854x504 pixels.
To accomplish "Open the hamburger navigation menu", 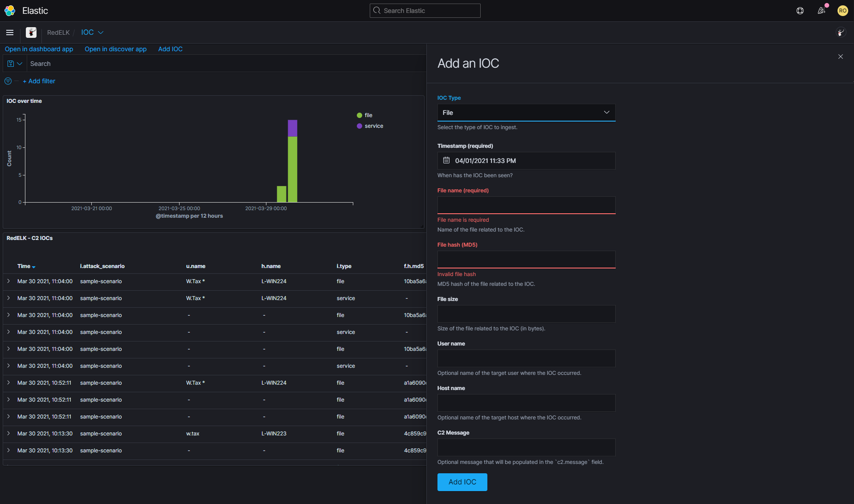I will (x=10, y=33).
